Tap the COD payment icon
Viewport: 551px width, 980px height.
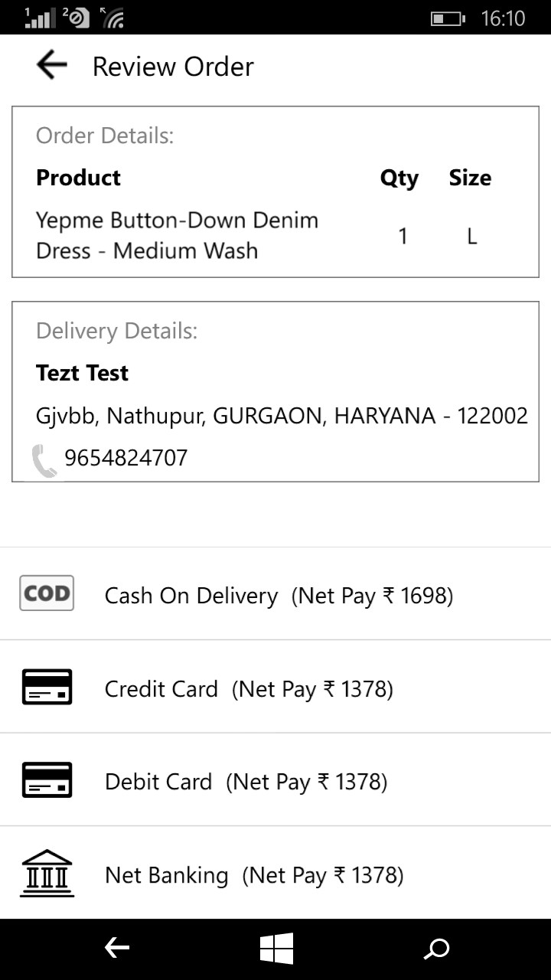[47, 593]
